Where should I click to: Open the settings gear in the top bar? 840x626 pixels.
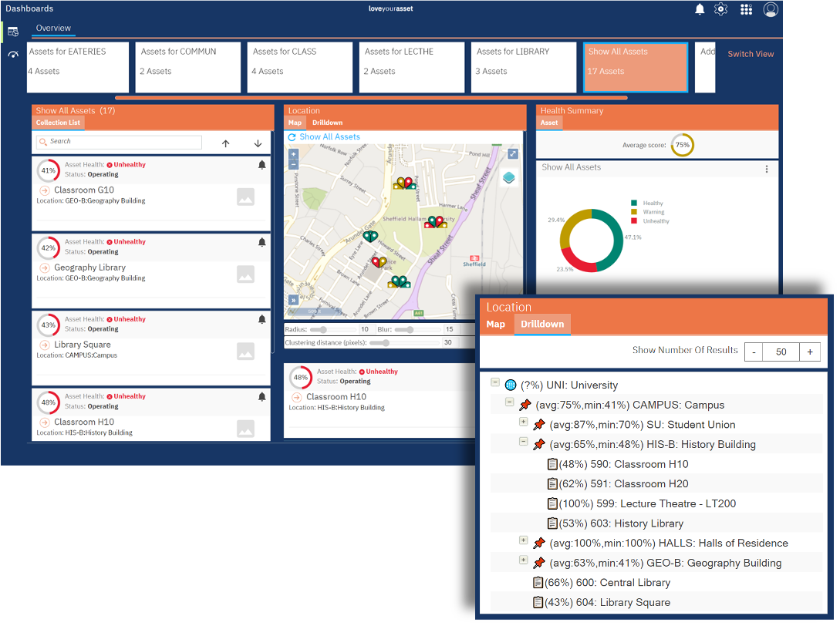click(x=721, y=9)
